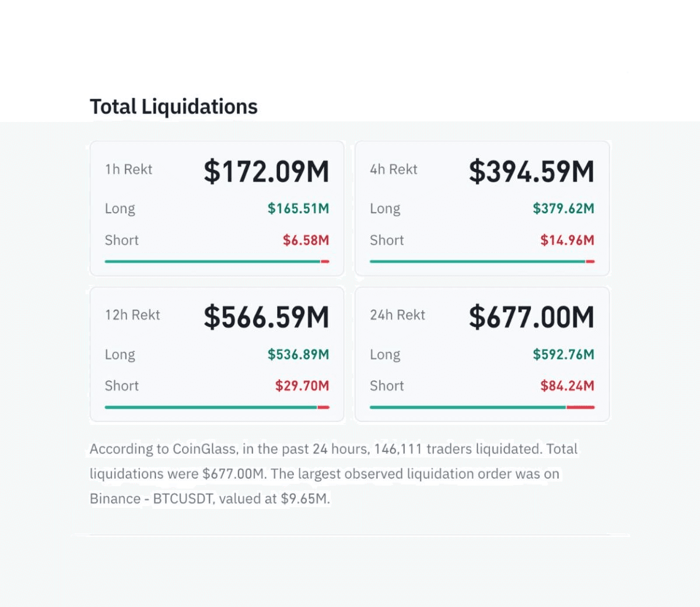Select 24h long value $592.76M
Viewport: 700px width, 607px height.
click(563, 354)
